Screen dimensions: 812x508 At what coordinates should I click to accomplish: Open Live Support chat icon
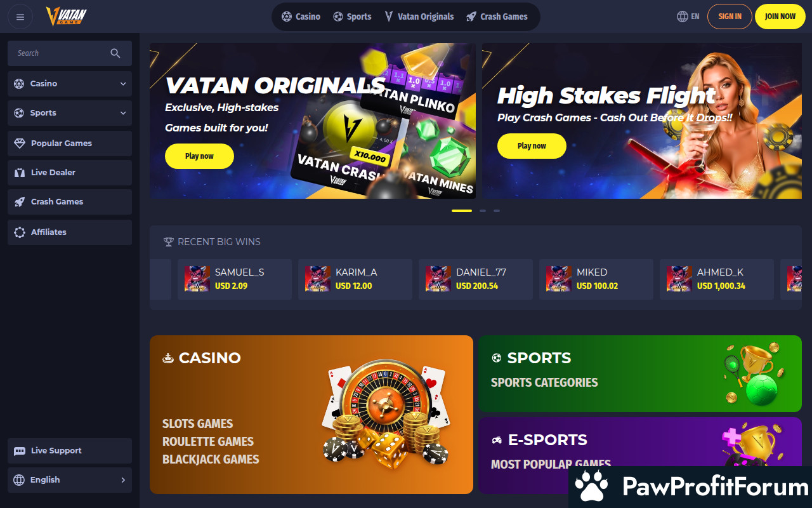tap(20, 451)
